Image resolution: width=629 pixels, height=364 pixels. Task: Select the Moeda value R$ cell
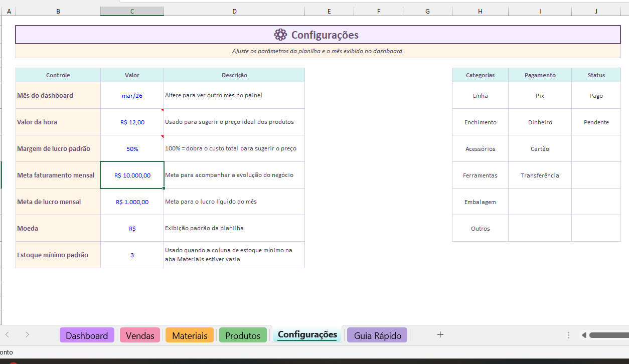(x=132, y=228)
